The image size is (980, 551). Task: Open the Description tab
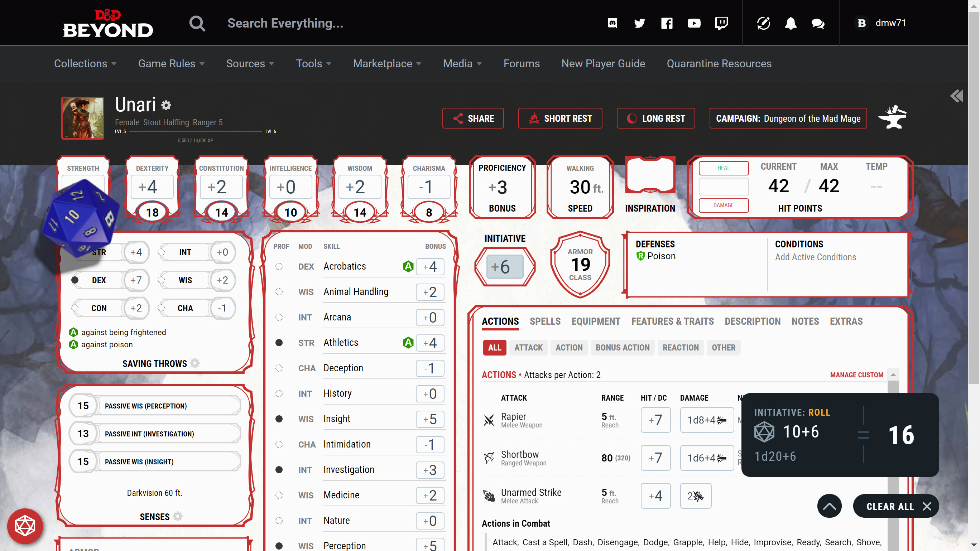click(x=753, y=322)
